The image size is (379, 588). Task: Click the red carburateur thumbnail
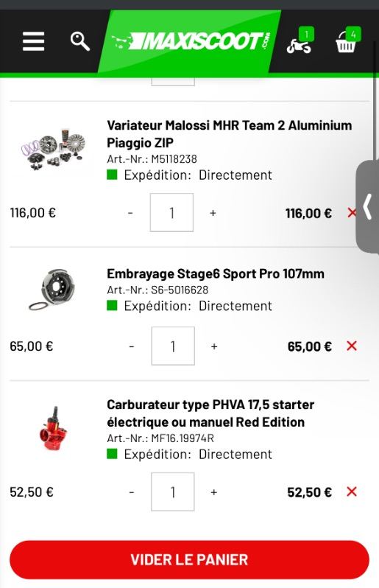[x=53, y=428]
